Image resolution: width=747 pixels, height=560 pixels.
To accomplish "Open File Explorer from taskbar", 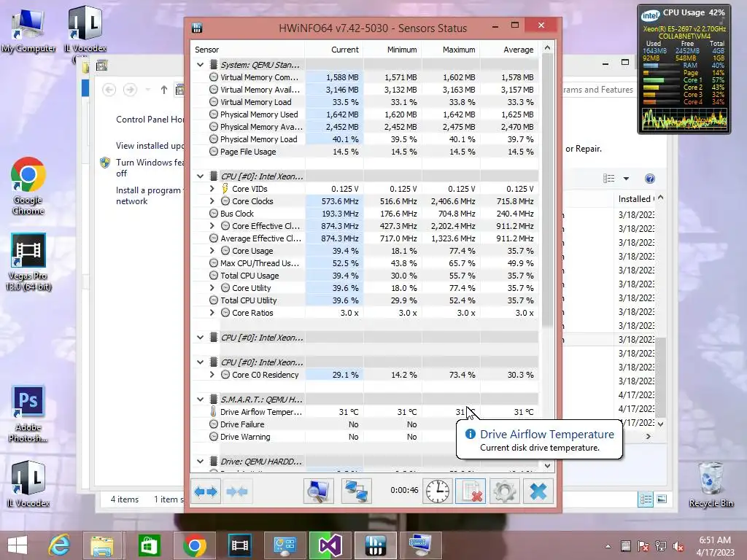I will [x=102, y=545].
